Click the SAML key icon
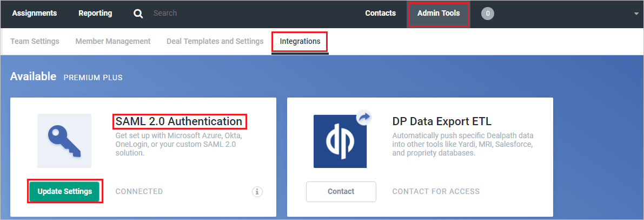This screenshot has width=644, height=220. 64,141
